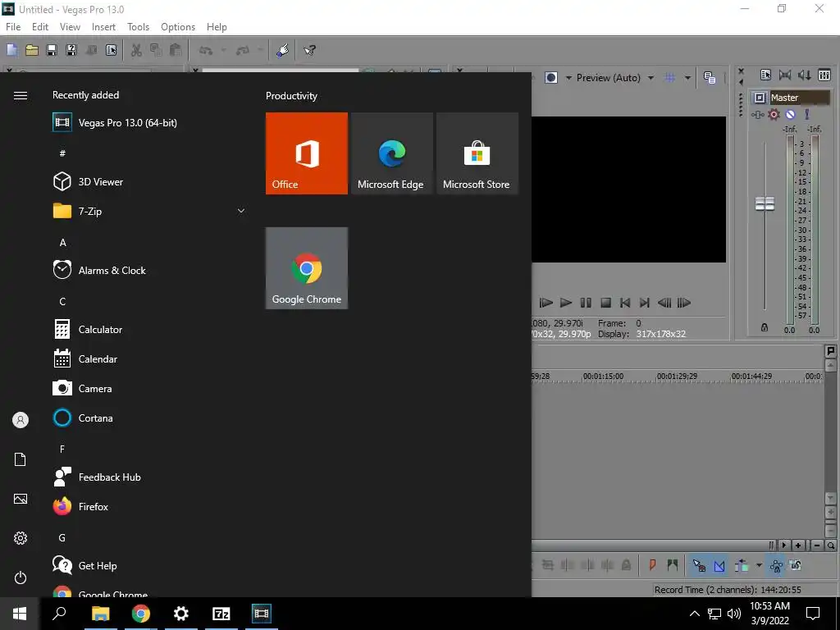Image resolution: width=840 pixels, height=630 pixels.
Task: Open the View menu
Action: click(x=71, y=27)
